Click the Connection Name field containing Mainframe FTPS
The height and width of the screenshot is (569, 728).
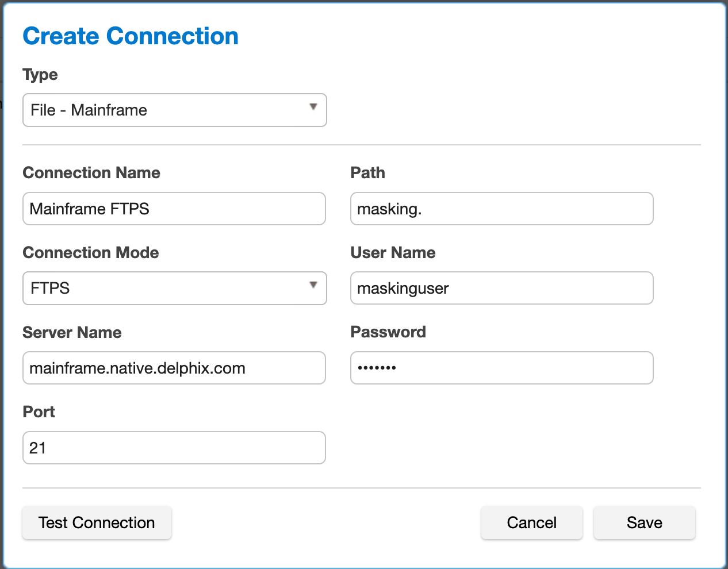[174, 209]
